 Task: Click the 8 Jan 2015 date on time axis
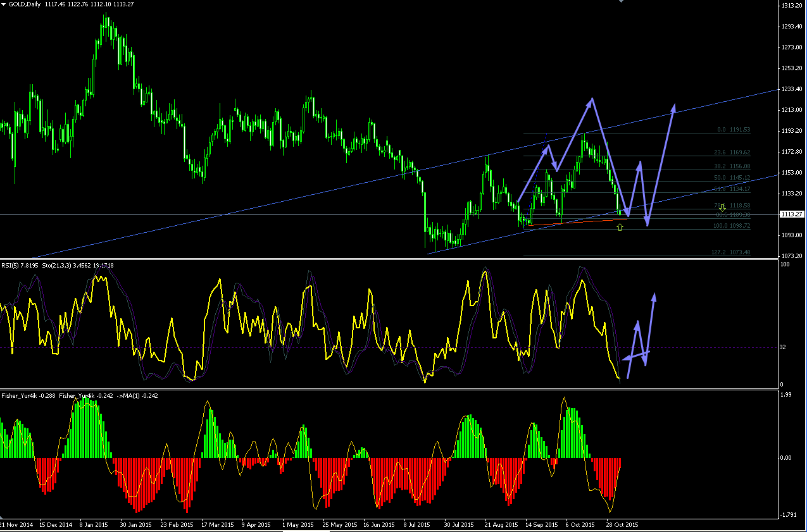pos(93,525)
